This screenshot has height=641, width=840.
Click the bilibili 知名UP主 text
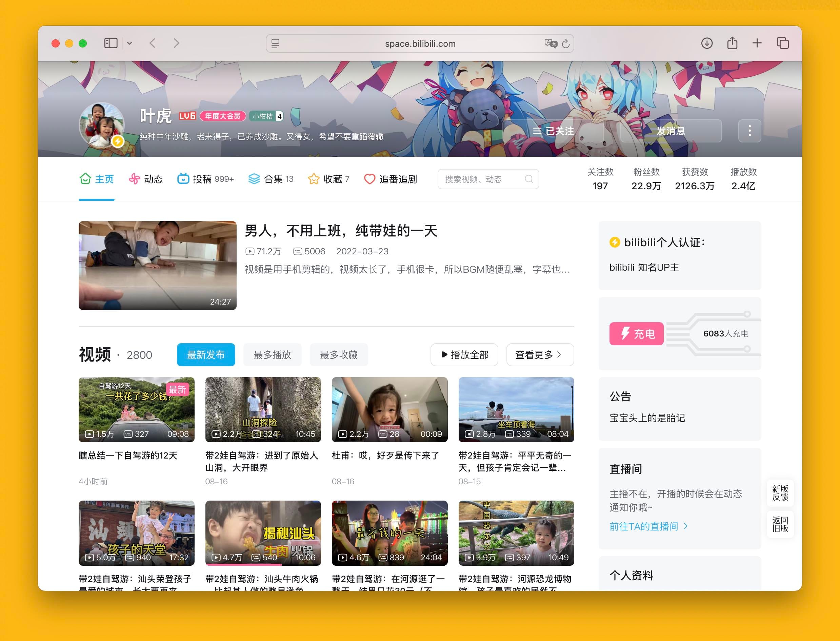pos(644,268)
